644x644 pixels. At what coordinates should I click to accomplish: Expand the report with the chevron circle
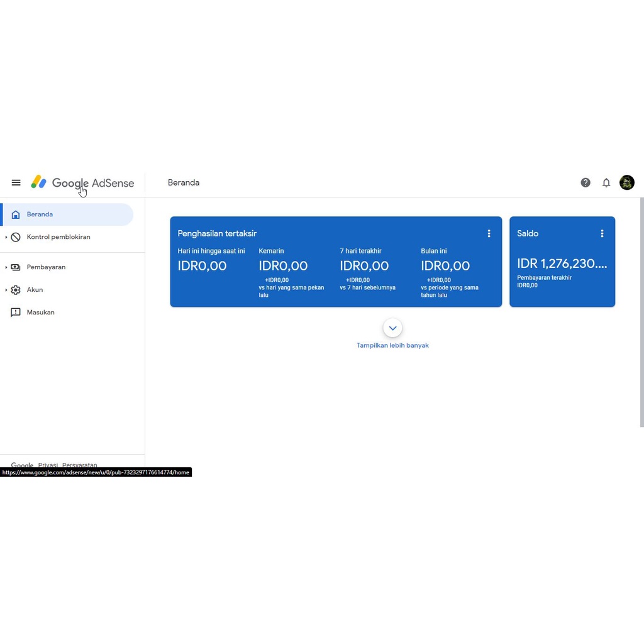(x=392, y=328)
